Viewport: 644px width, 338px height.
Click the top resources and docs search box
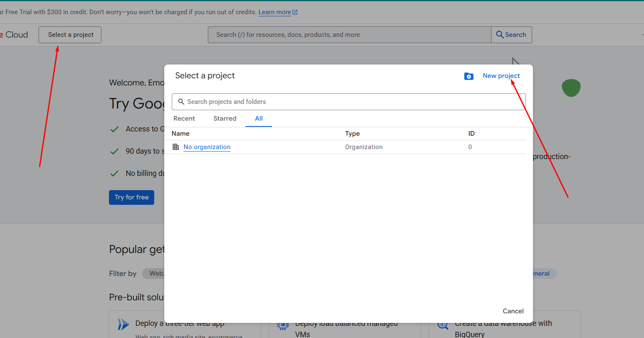point(350,35)
